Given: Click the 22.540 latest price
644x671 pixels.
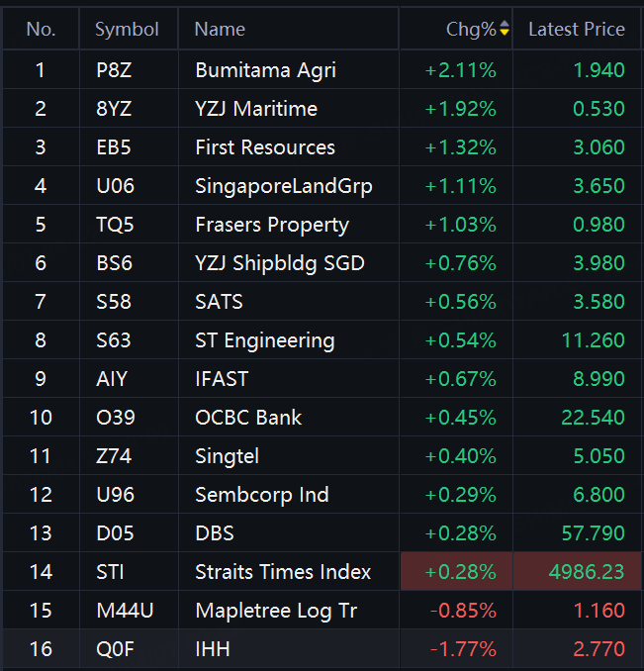Looking at the screenshot, I should (x=594, y=418).
